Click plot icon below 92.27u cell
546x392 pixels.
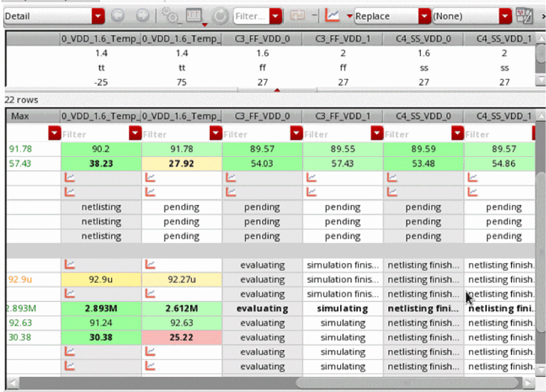coord(150,293)
